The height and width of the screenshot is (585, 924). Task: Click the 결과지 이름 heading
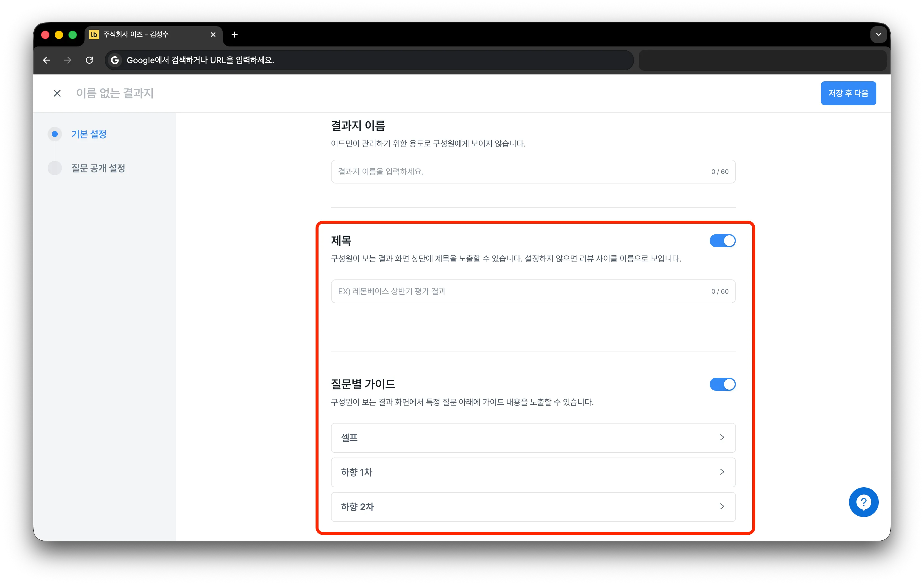point(358,125)
